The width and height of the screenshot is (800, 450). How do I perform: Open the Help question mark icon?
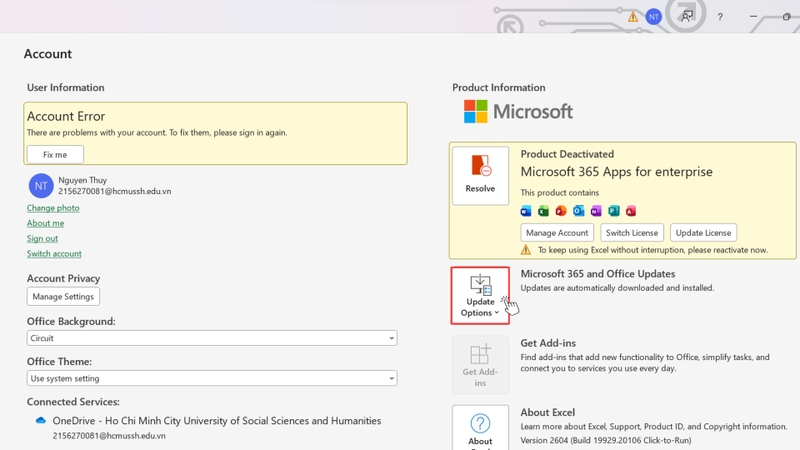(720, 17)
